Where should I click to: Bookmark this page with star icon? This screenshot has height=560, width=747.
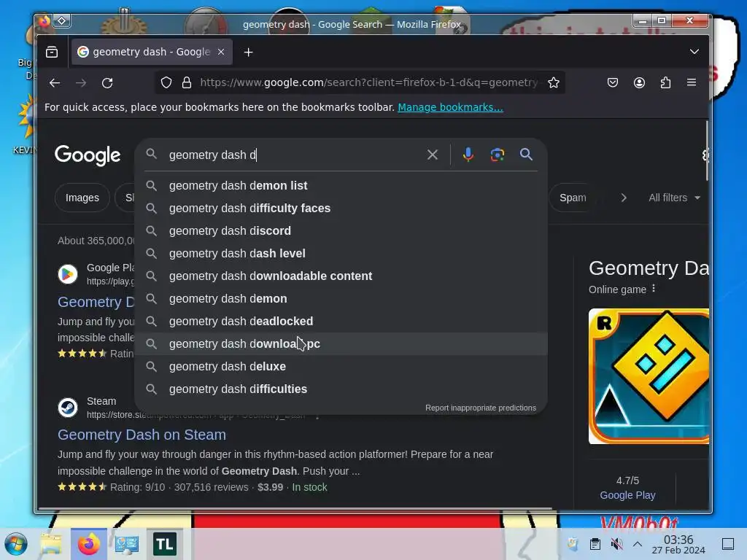click(x=553, y=83)
